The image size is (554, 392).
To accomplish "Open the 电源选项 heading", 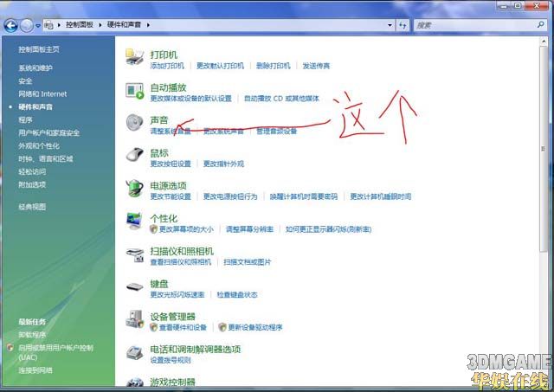I will coord(168,185).
